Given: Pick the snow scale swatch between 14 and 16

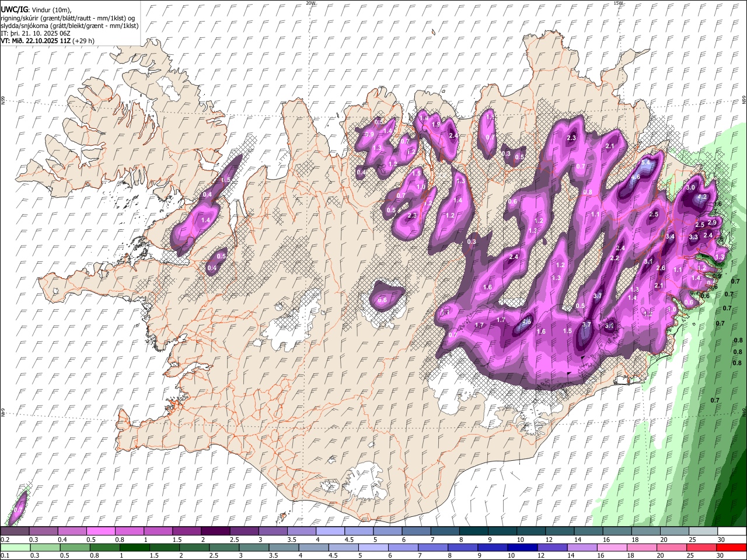Looking at the screenshot, I should click(x=588, y=531).
